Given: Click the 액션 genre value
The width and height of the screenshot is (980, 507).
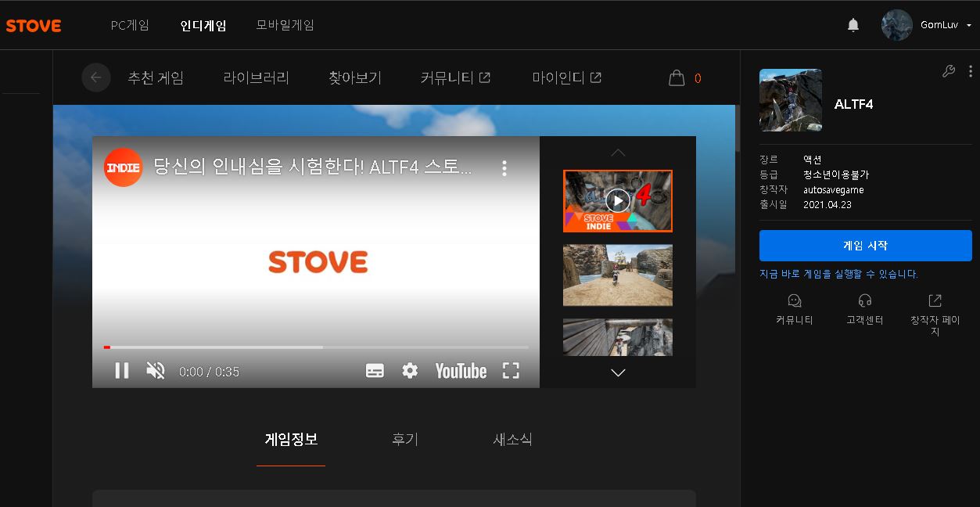Looking at the screenshot, I should coord(813,160).
